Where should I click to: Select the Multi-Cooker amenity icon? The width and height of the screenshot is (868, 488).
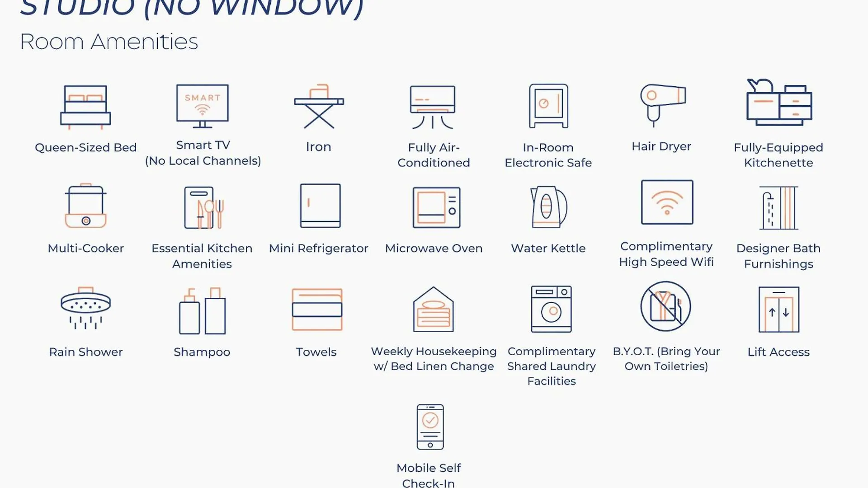(x=85, y=206)
